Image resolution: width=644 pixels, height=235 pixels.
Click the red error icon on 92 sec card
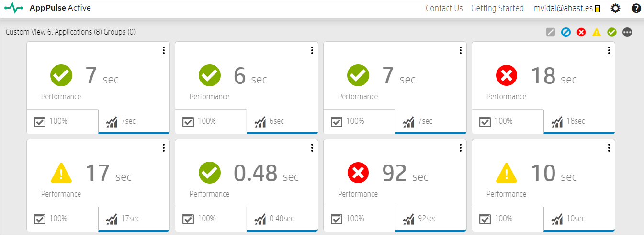pos(358,173)
